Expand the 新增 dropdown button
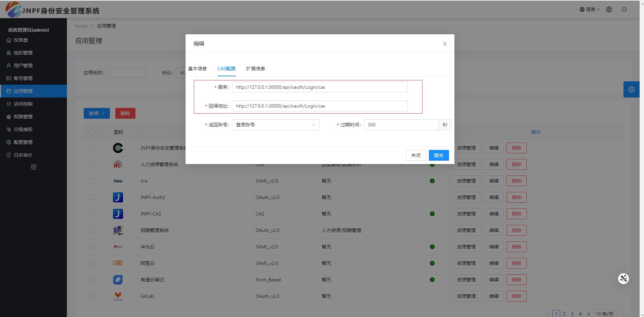Image resolution: width=644 pixels, height=317 pixels. 96,113
